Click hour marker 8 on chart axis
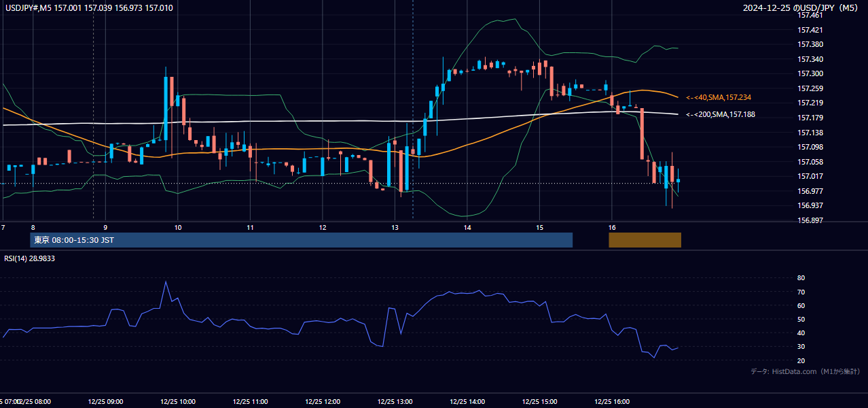Viewport: 868px width, 408px height. [33, 228]
